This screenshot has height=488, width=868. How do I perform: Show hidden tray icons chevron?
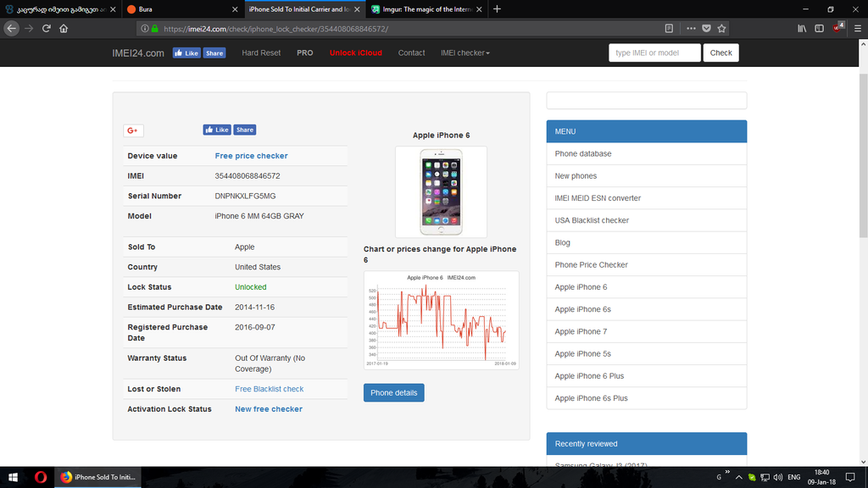[x=738, y=477]
